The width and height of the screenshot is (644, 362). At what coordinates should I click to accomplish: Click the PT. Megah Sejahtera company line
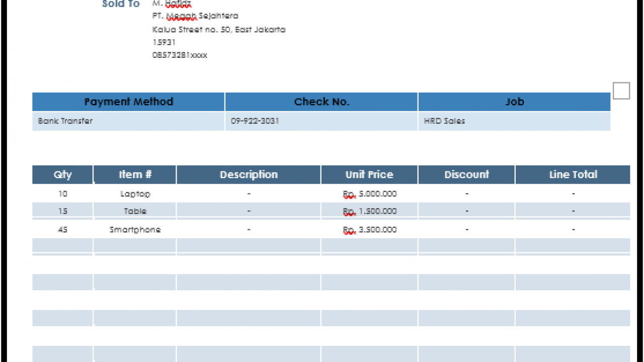(195, 16)
